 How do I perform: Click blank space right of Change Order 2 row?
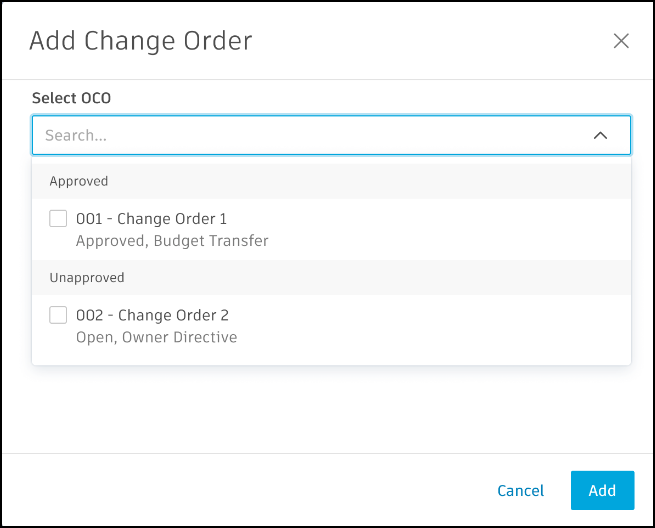point(450,325)
